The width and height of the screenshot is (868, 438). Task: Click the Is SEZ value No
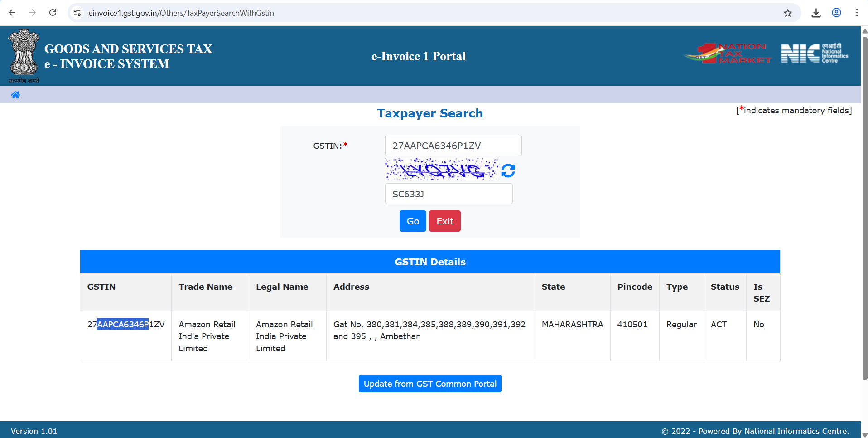759,324
